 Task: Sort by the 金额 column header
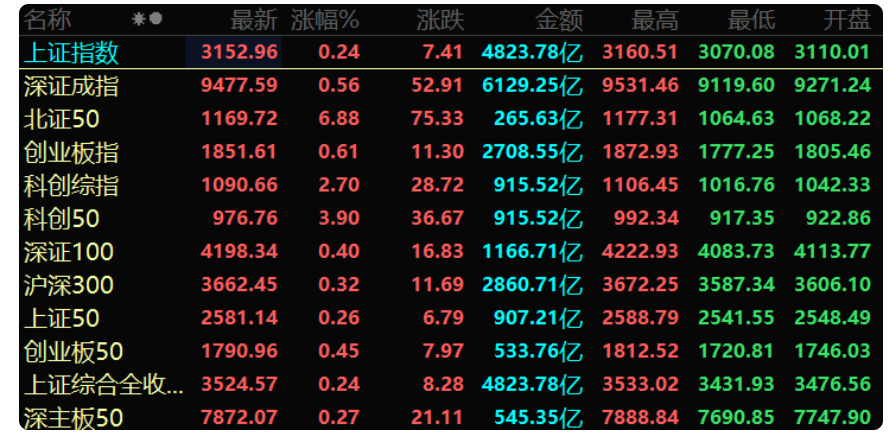tap(559, 20)
